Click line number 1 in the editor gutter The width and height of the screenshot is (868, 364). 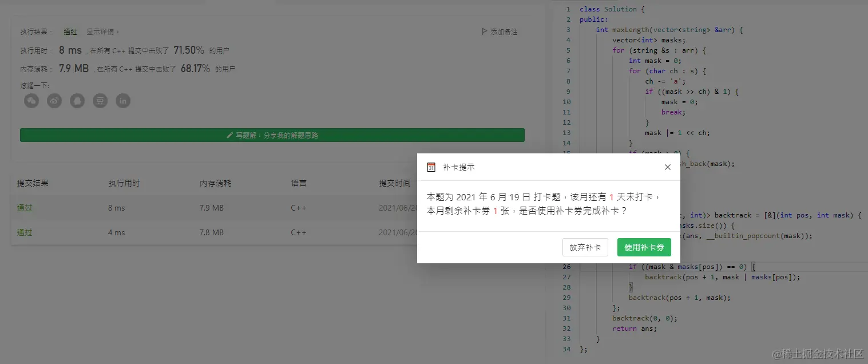(568, 9)
